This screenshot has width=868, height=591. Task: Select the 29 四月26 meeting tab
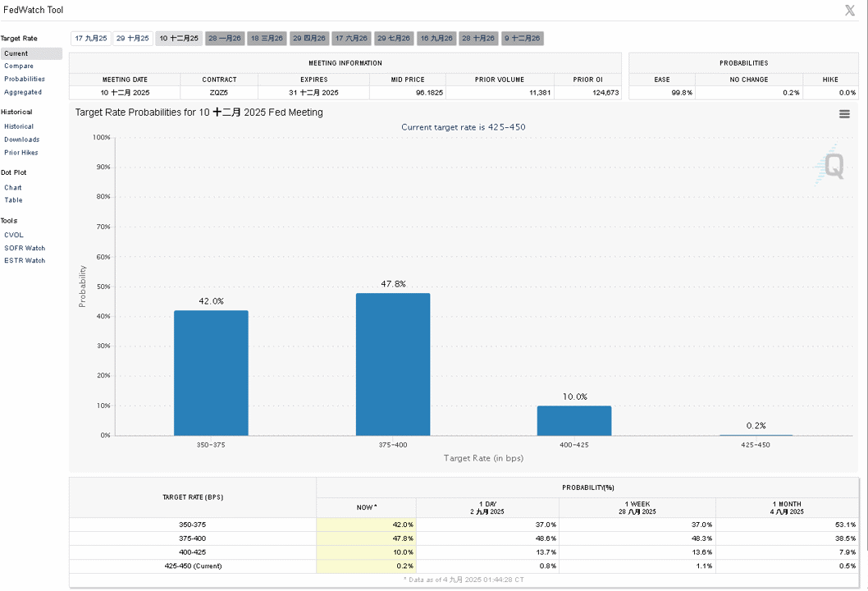(309, 39)
